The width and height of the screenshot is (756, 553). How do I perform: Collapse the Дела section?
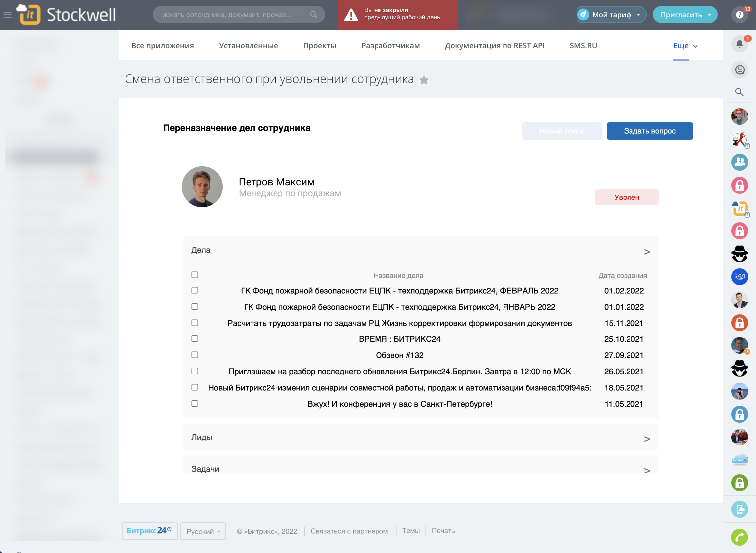(x=647, y=252)
